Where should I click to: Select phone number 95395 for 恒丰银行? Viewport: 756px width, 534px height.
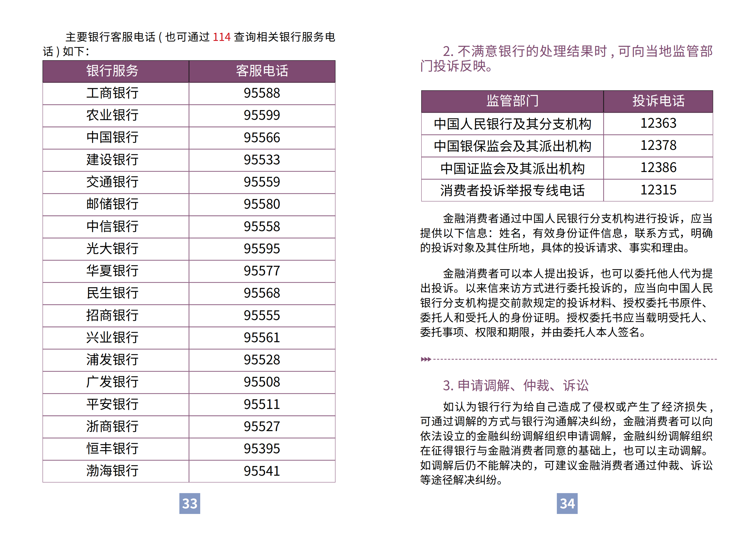[x=262, y=449]
